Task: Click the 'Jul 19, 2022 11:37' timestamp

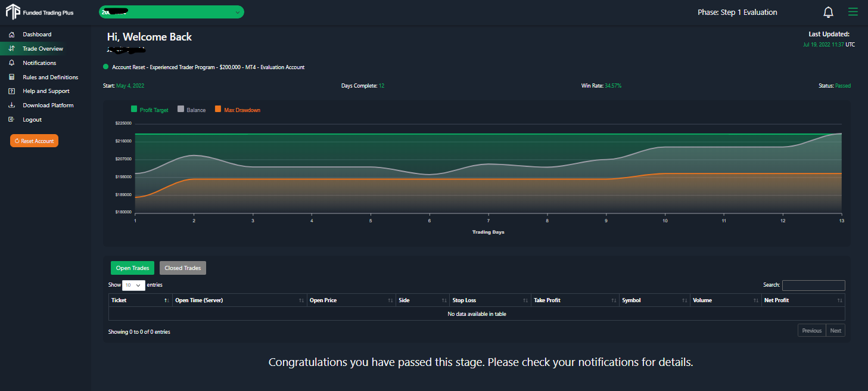Action: pos(824,45)
